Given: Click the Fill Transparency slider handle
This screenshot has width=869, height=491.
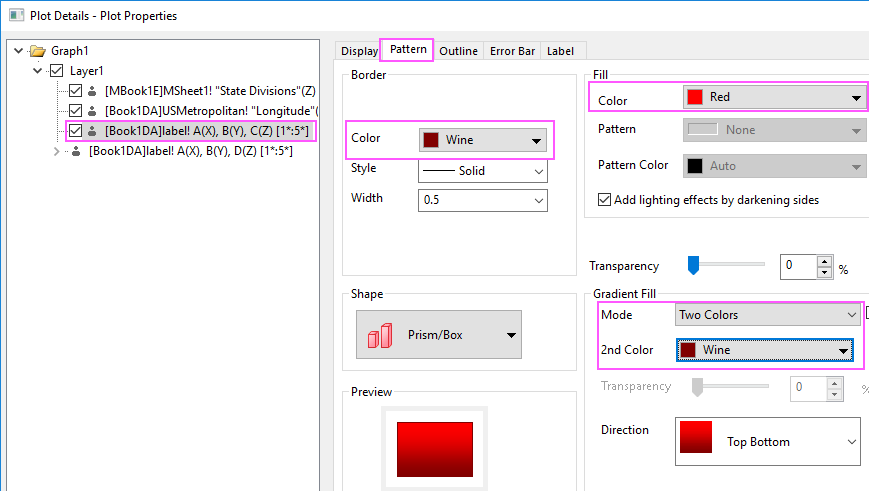Looking at the screenshot, I should click(693, 265).
